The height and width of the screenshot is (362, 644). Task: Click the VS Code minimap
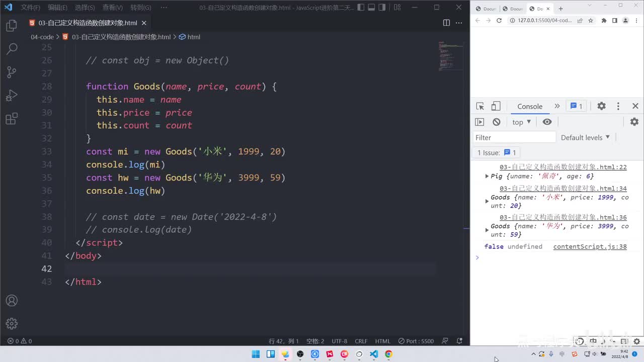pyautogui.click(x=450, y=56)
